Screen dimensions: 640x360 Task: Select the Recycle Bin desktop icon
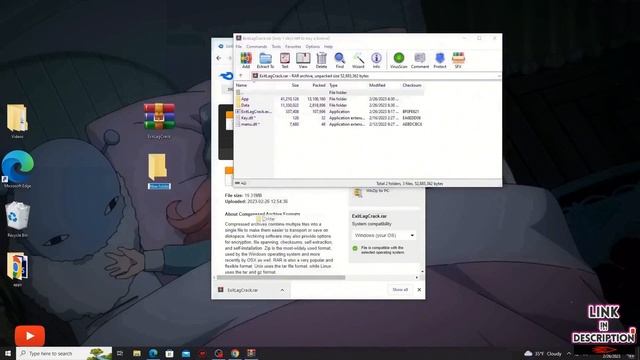[18, 219]
